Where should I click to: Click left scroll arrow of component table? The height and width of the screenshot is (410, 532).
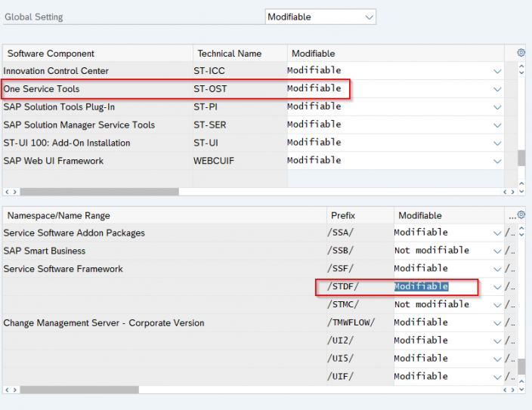(8, 192)
